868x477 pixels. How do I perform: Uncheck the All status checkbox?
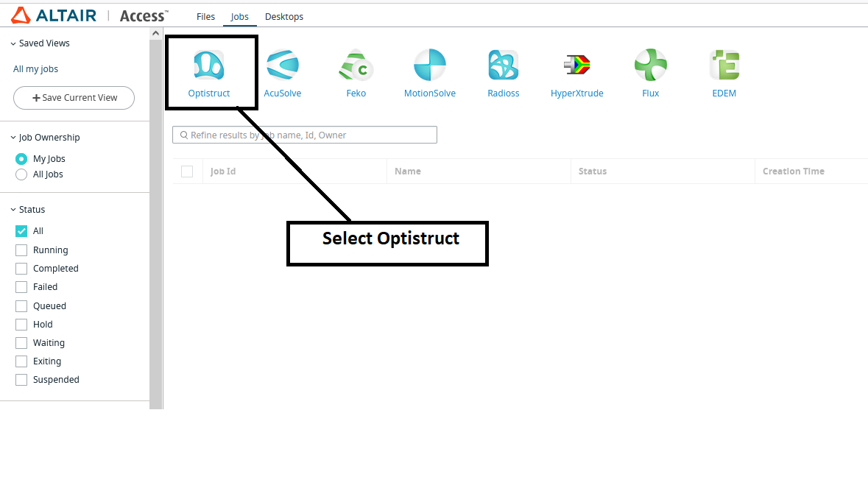21,230
